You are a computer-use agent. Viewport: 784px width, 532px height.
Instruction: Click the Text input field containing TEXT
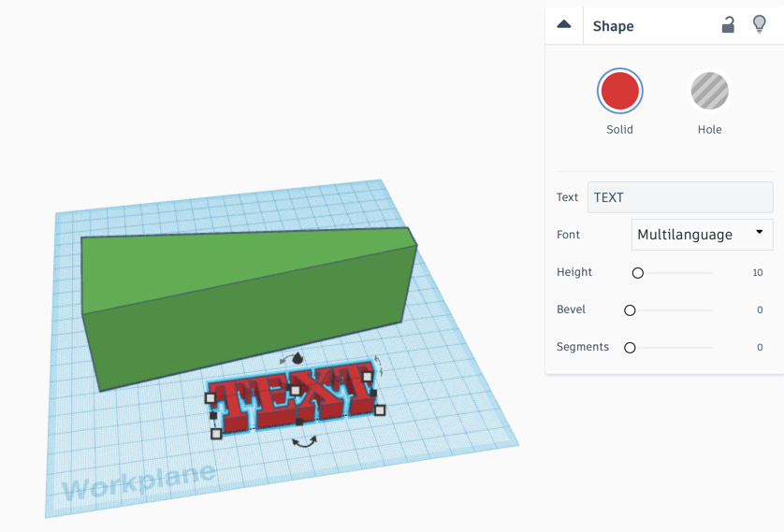click(x=679, y=197)
